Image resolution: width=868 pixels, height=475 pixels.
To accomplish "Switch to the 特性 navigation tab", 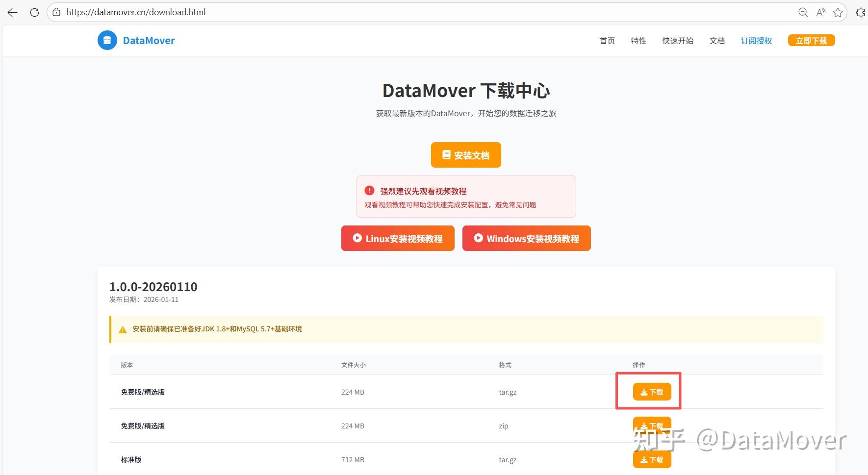I will coord(638,41).
